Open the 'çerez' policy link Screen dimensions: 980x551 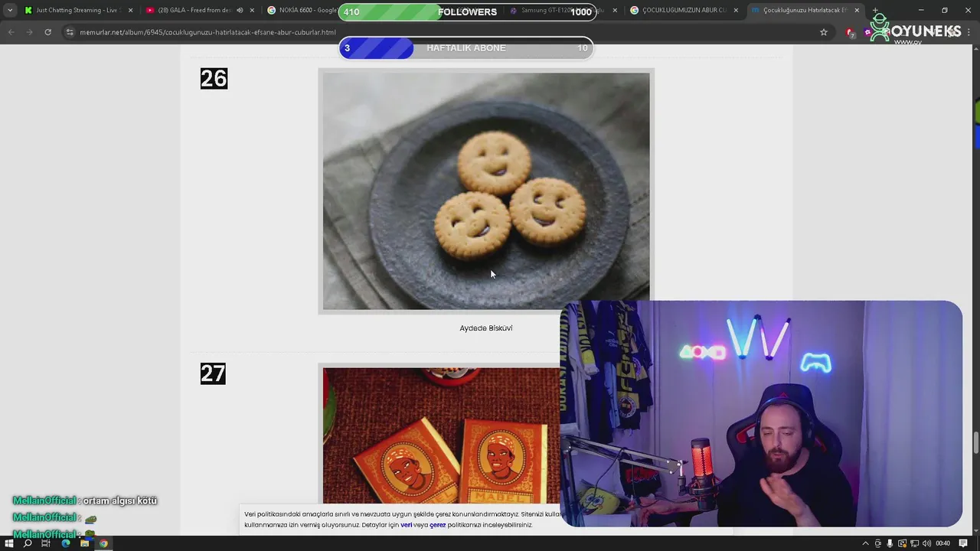pos(437,525)
